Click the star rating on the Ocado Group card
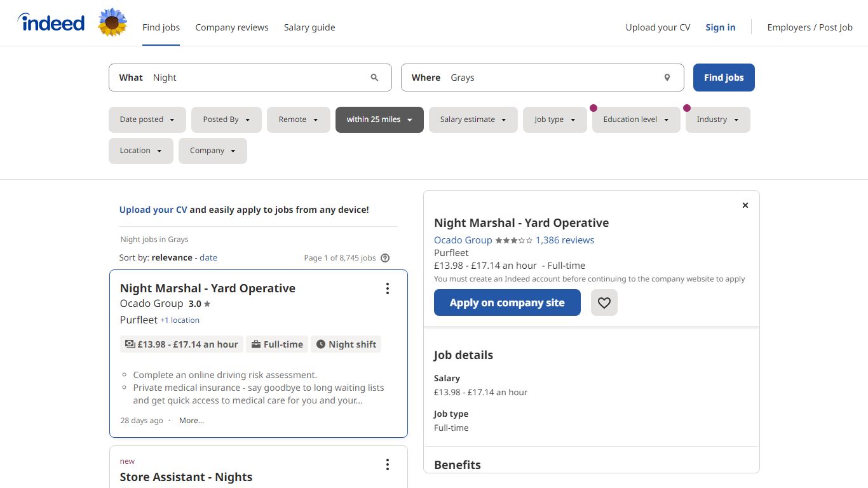The image size is (868, 488). [200, 304]
